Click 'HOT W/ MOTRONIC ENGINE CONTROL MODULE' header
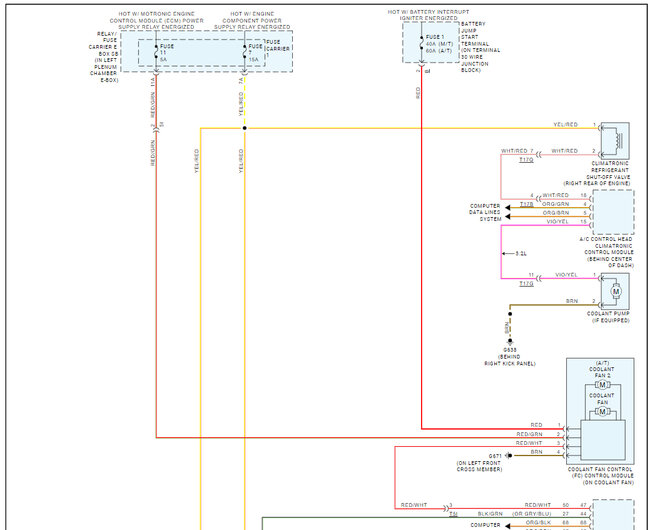Image resolution: width=650 pixels, height=530 pixels. click(x=157, y=20)
